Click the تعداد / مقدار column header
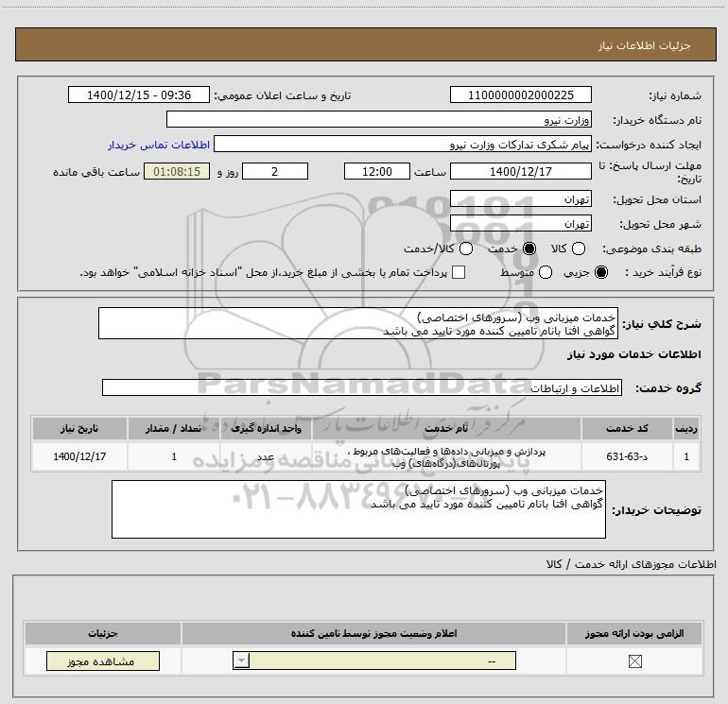 tap(174, 428)
